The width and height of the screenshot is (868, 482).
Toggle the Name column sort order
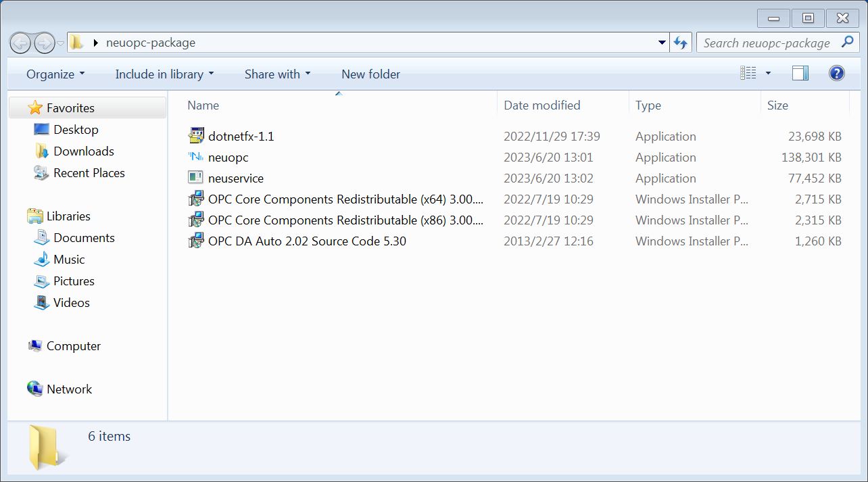pyautogui.click(x=203, y=105)
